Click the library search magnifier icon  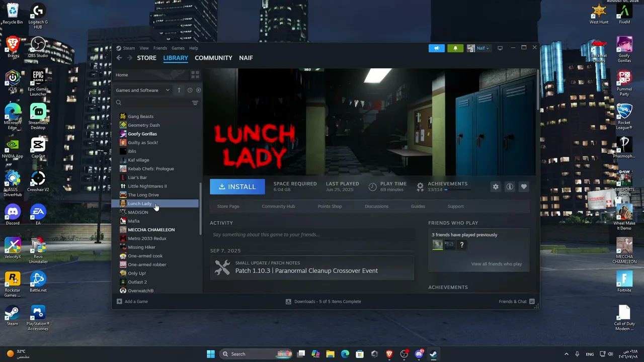[x=119, y=103]
